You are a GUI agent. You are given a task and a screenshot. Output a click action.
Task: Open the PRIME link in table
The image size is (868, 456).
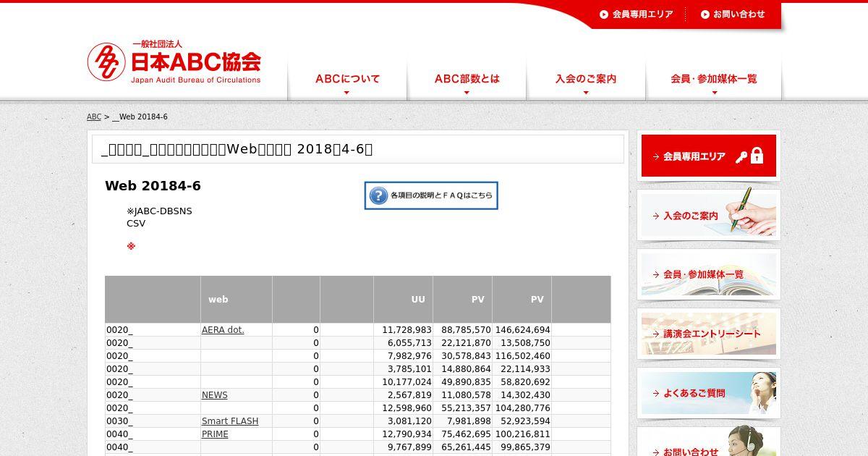[215, 434]
